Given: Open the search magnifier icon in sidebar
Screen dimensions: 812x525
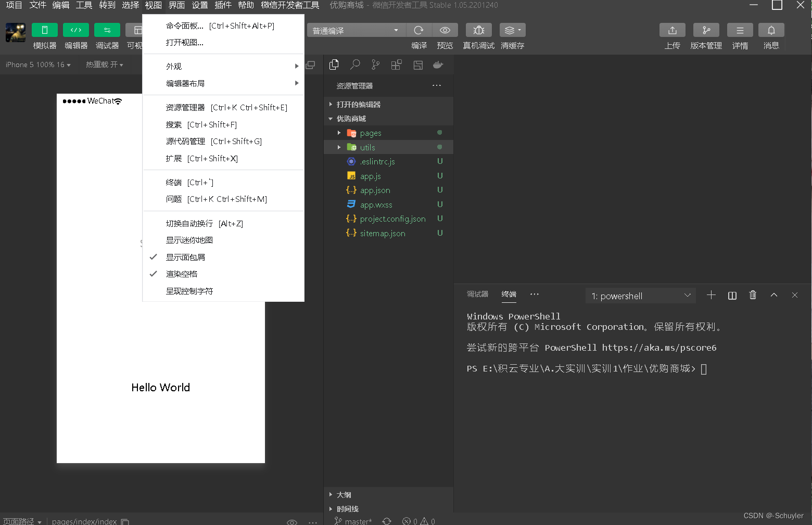Looking at the screenshot, I should (x=355, y=65).
